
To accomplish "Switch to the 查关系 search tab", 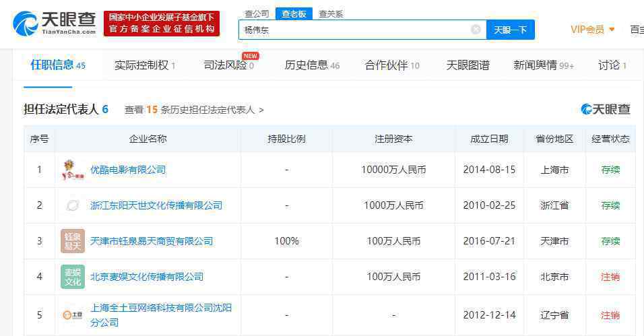I will [x=331, y=13].
